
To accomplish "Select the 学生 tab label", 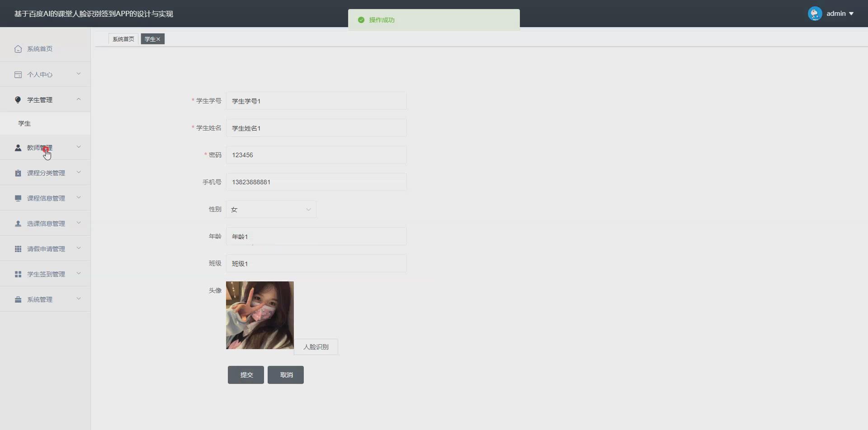I will (150, 39).
